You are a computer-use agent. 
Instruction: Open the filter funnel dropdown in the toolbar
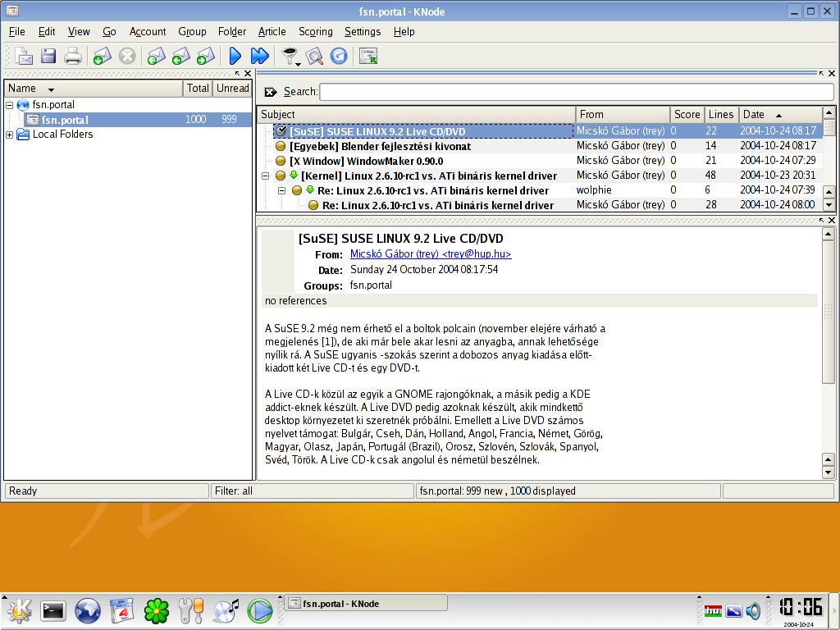(290, 56)
